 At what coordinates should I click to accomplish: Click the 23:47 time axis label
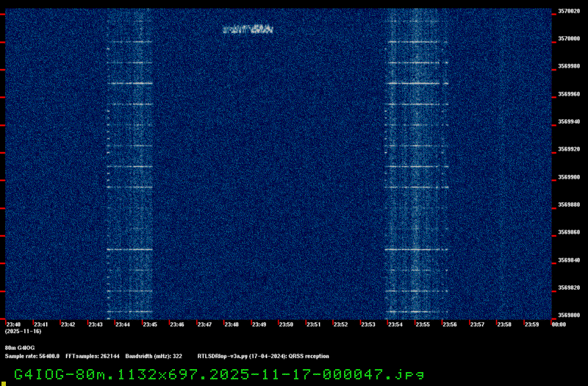(x=204, y=324)
